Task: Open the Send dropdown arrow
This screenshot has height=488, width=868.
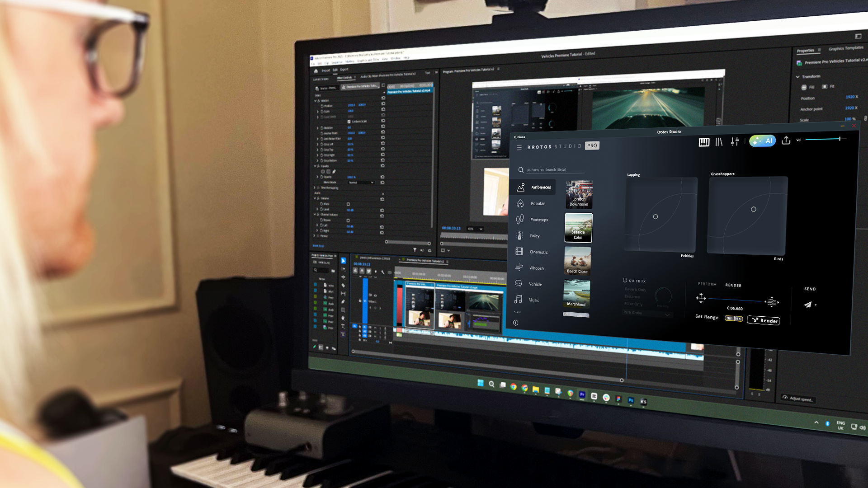Action: [x=816, y=305]
